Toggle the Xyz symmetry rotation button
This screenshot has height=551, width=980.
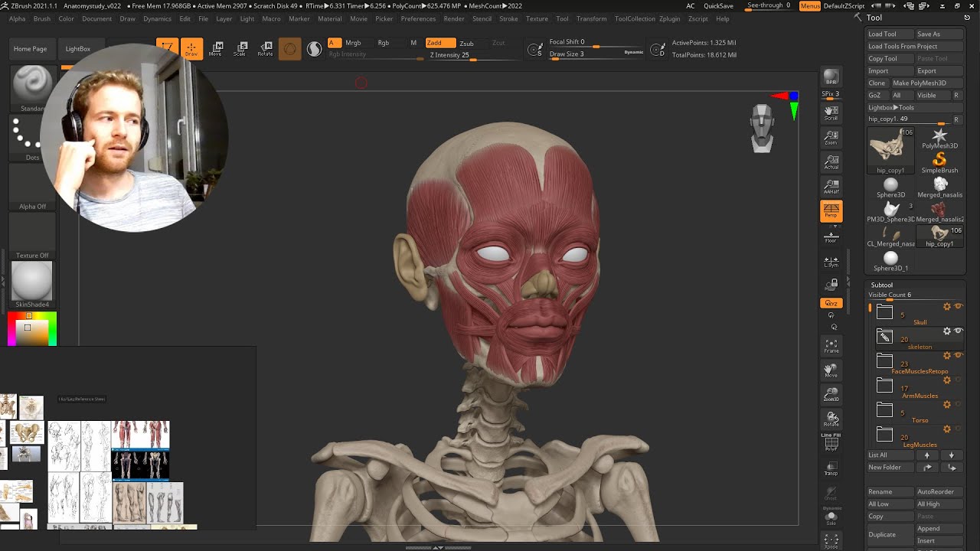[x=831, y=303]
